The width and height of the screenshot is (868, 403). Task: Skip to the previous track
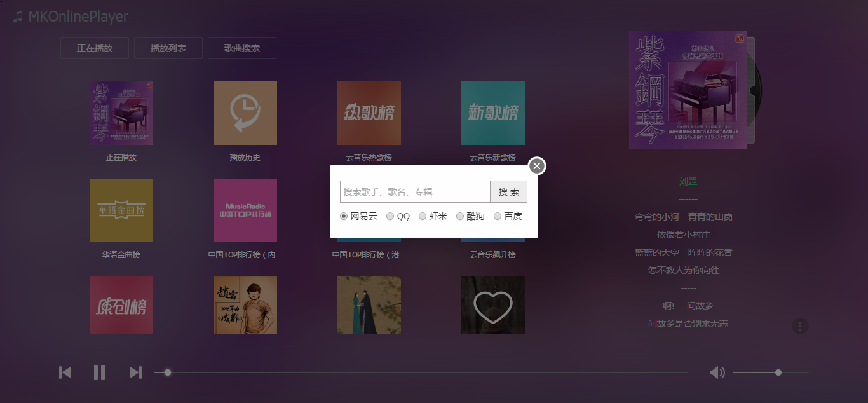point(65,372)
